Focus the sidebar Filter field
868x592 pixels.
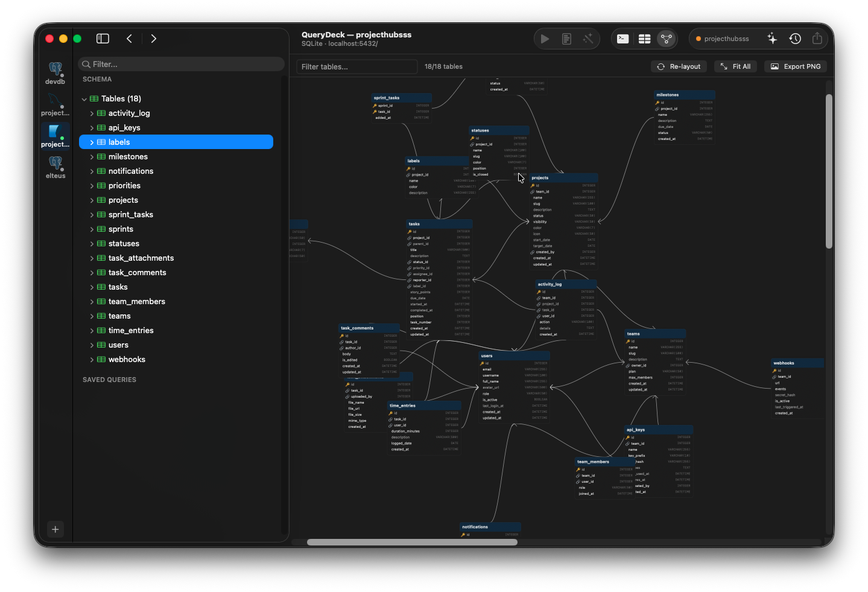coord(181,64)
